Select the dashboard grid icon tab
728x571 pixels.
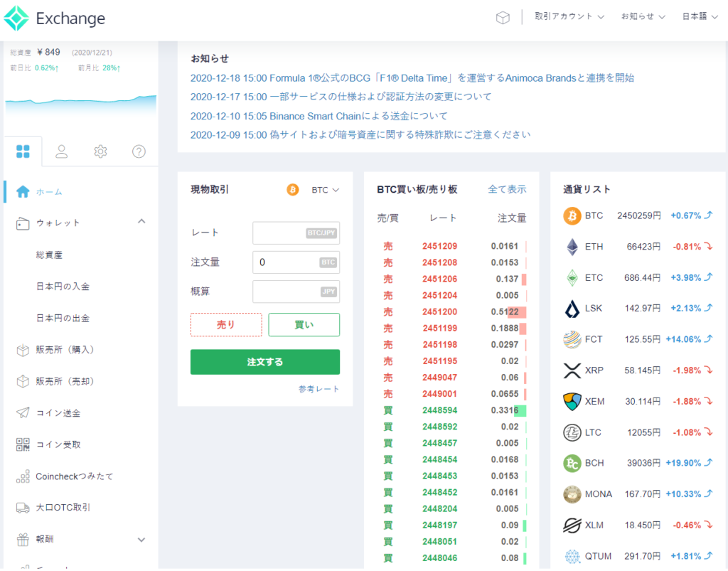point(23,151)
